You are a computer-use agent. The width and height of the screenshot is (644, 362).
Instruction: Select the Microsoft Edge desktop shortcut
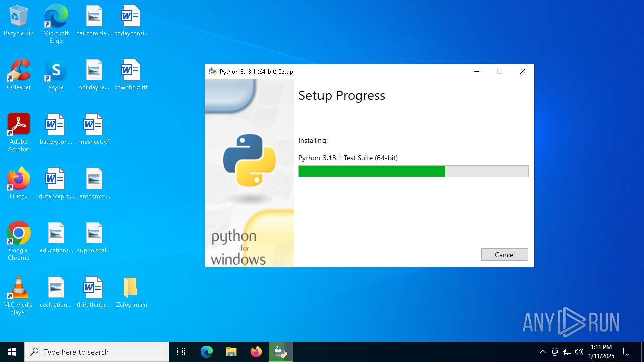(56, 24)
